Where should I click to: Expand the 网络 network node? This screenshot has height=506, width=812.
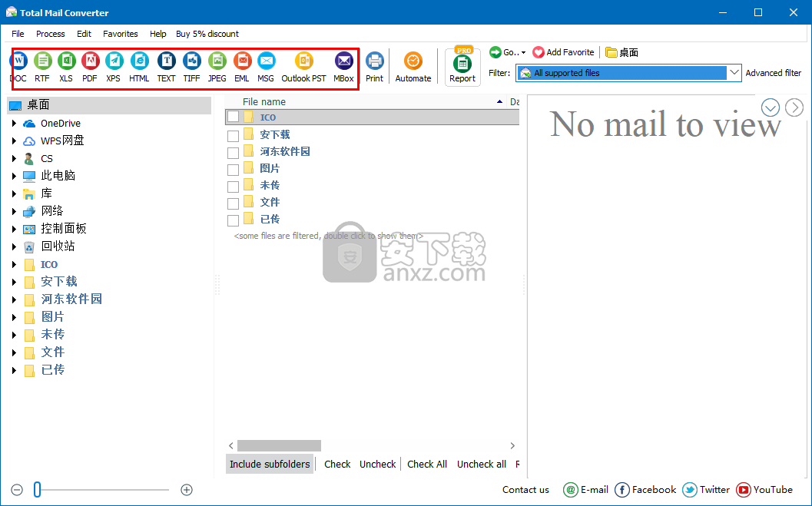point(14,211)
